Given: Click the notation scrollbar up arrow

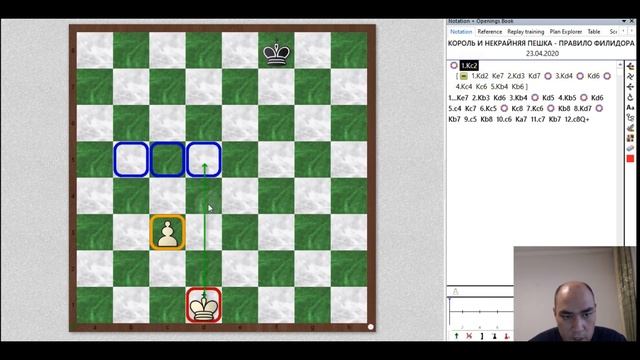Looking at the screenshot, I should [620, 65].
